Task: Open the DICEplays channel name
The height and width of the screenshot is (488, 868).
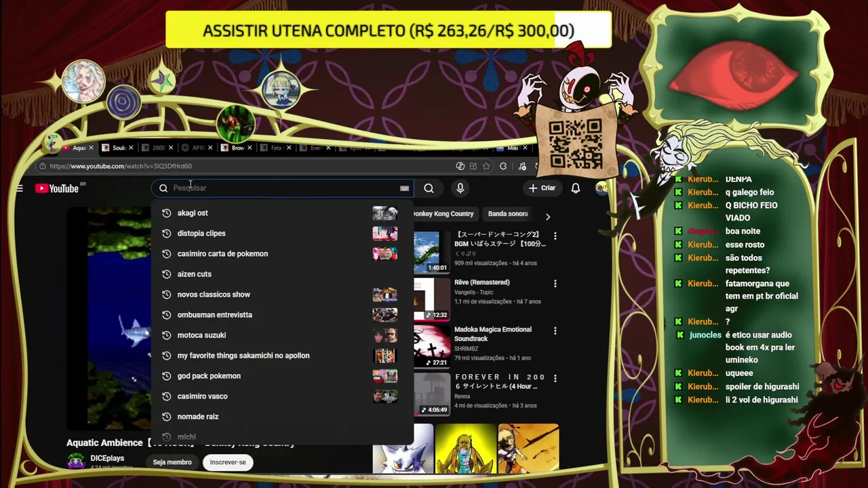Action: coord(107,458)
